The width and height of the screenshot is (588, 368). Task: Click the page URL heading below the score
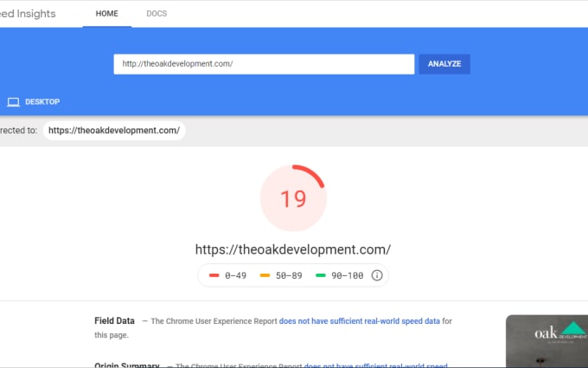pos(293,249)
